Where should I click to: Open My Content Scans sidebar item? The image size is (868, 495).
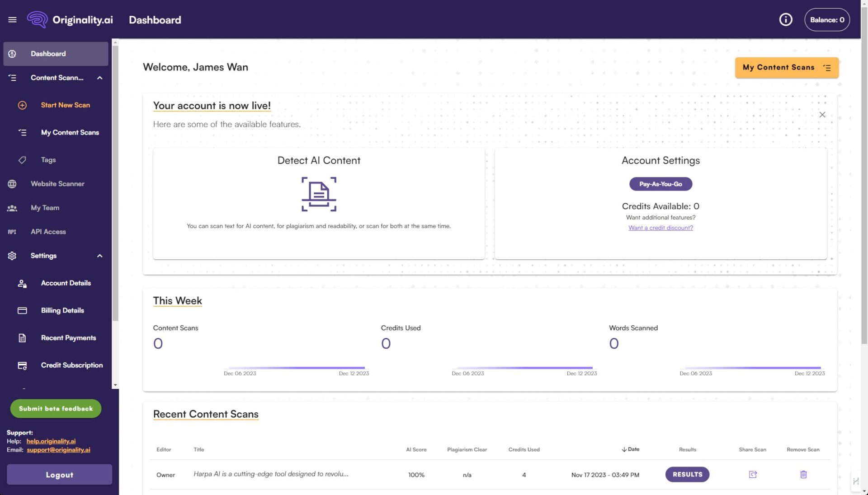coord(70,133)
